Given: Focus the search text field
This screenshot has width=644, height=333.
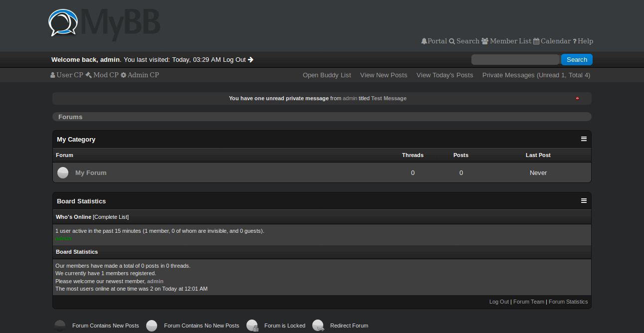Looking at the screenshot, I should (x=515, y=60).
